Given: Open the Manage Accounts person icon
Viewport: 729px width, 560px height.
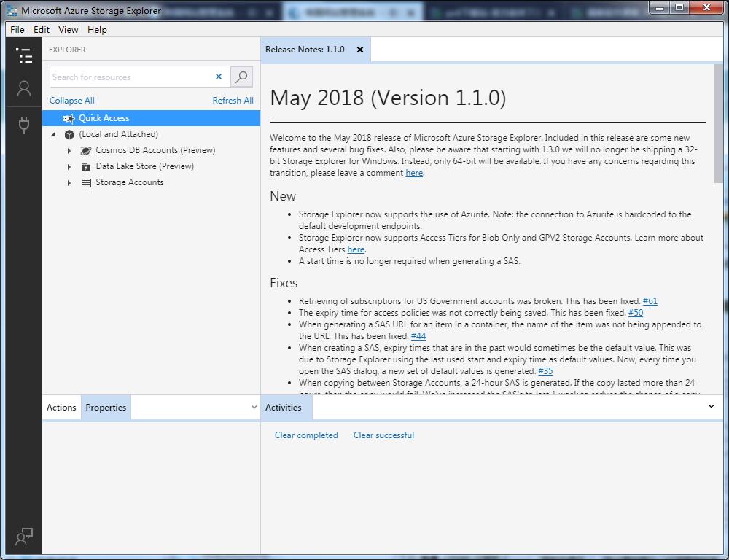Looking at the screenshot, I should 24,88.
